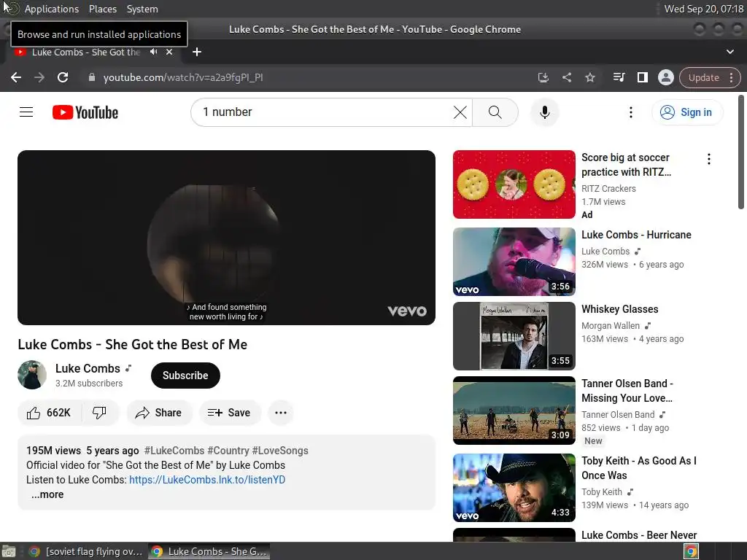Expand Chrome tab search chevron

click(x=729, y=52)
